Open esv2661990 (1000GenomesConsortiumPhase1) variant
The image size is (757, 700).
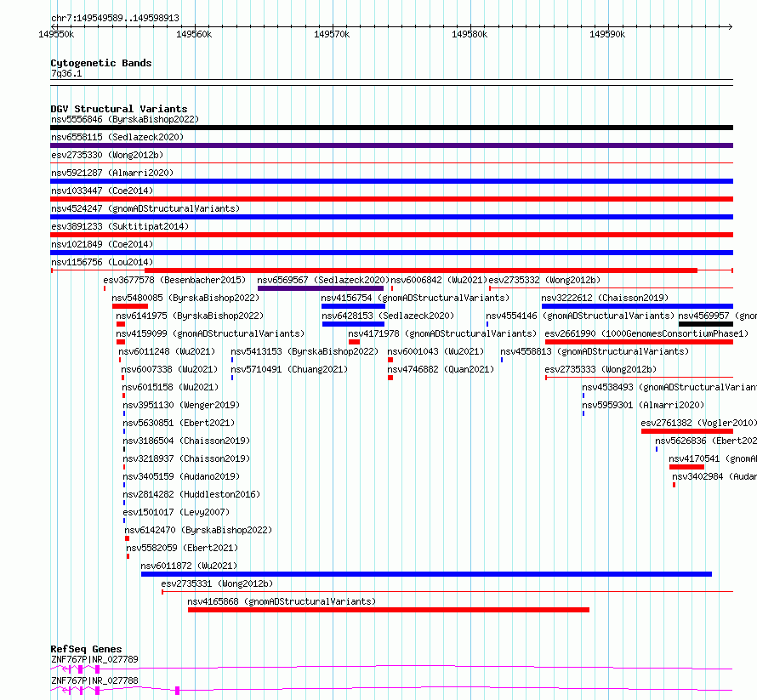647,333
